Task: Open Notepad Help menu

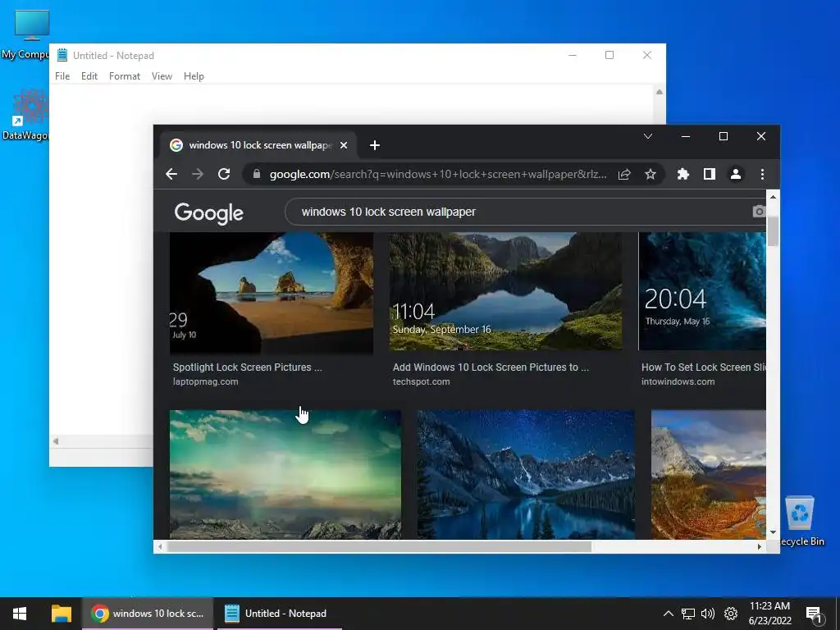Action: (x=194, y=76)
